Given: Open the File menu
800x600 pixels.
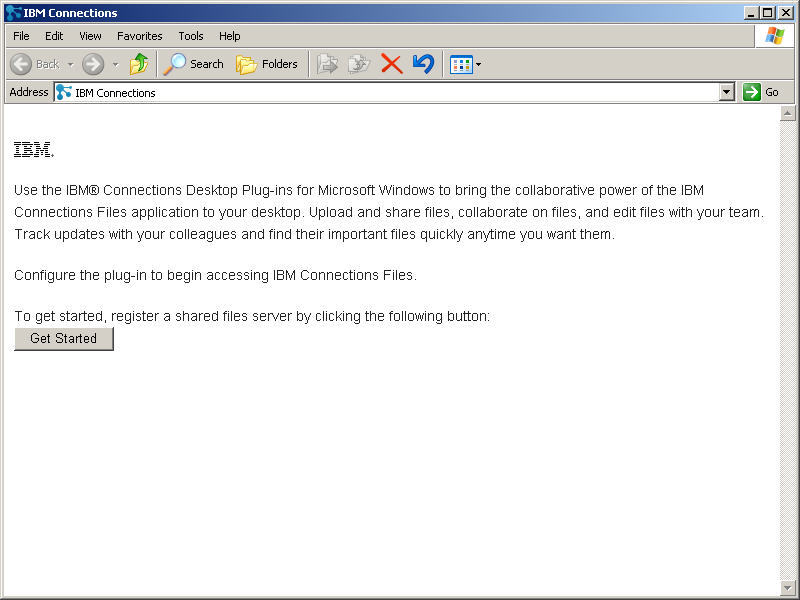Looking at the screenshot, I should point(21,36).
